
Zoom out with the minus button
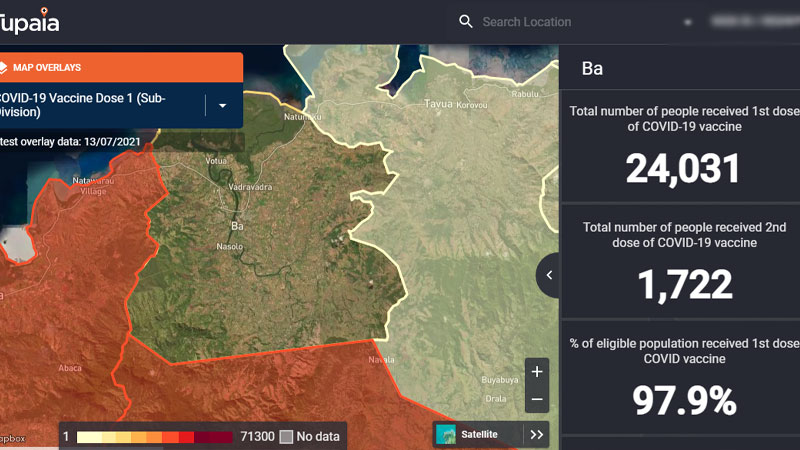537,398
